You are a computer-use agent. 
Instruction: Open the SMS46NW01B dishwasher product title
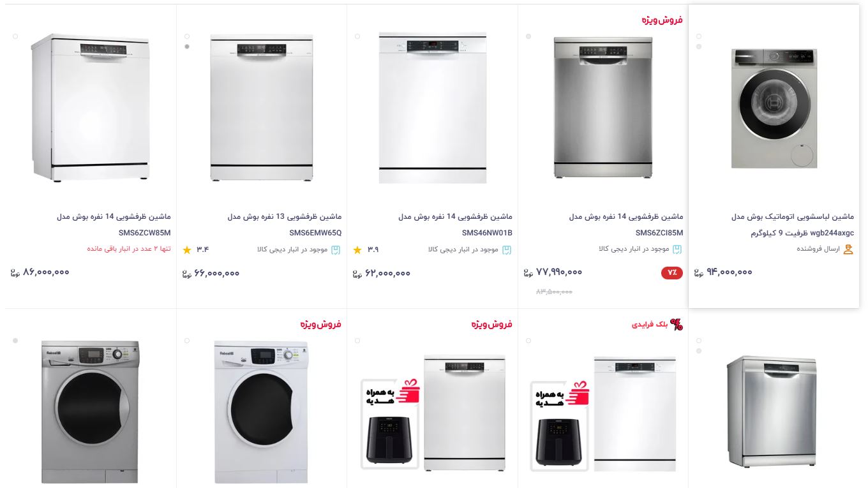tap(455, 225)
